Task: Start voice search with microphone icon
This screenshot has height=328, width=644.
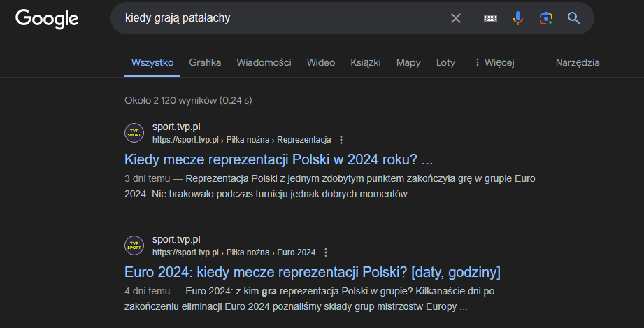Action: (518, 18)
